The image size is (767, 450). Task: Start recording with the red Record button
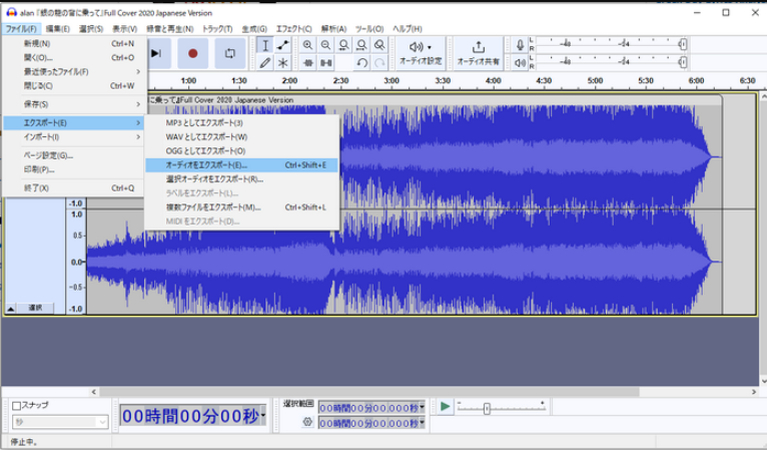click(193, 53)
